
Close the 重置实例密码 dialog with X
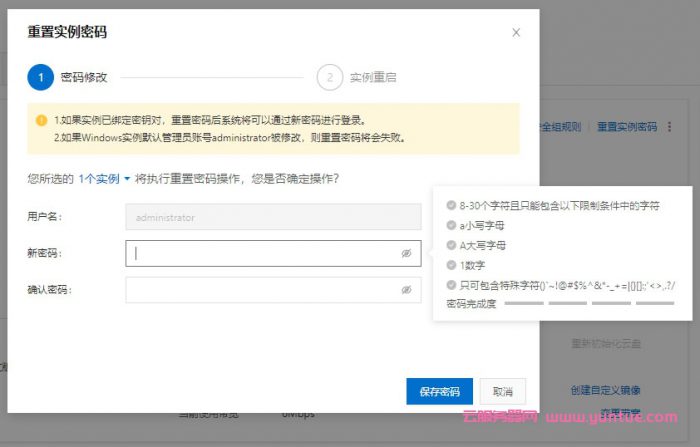516,33
